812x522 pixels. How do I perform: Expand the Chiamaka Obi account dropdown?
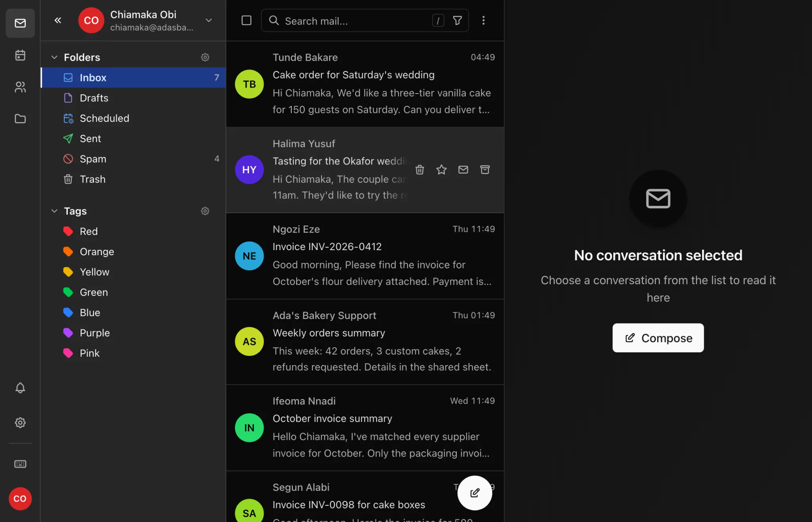209,20
